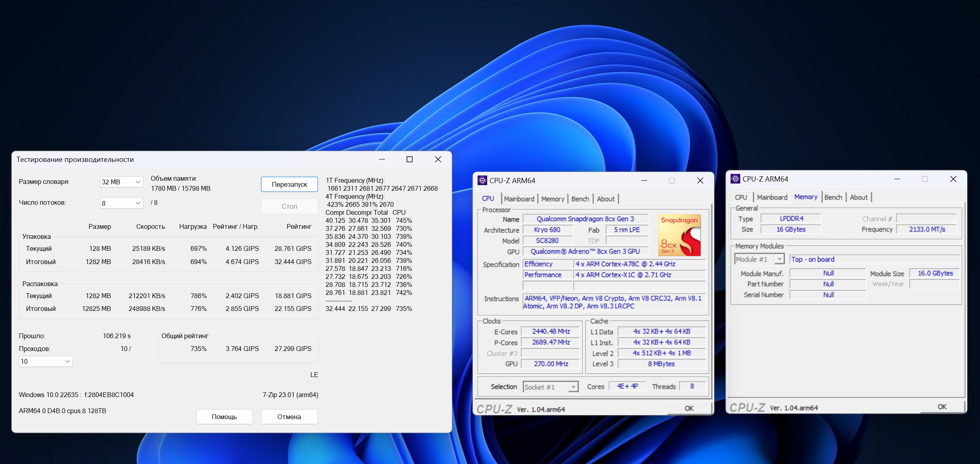The height and width of the screenshot is (464, 980).
Task: Minimize the 7-Zip benchmark window
Action: point(382,159)
